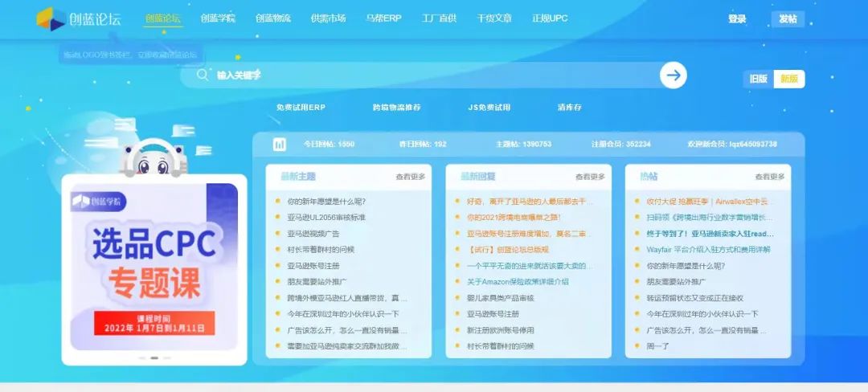Open 扫码领《跨境出海行业数字营销 hot post
This screenshot has width=868, height=392.
710,217
